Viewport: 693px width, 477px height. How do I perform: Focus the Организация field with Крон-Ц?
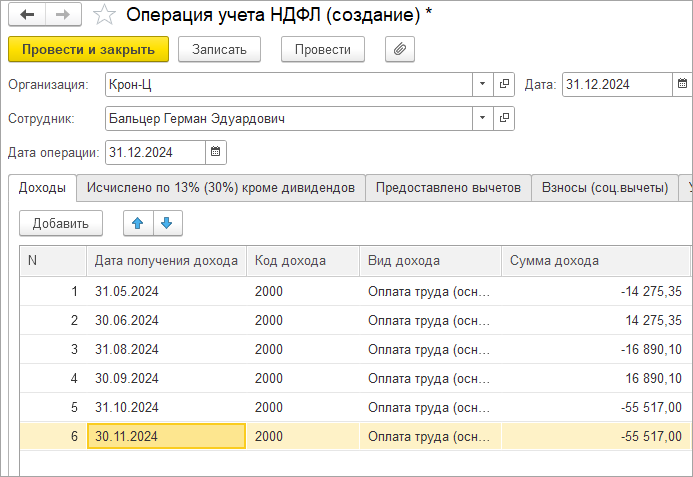pyautogui.click(x=289, y=84)
